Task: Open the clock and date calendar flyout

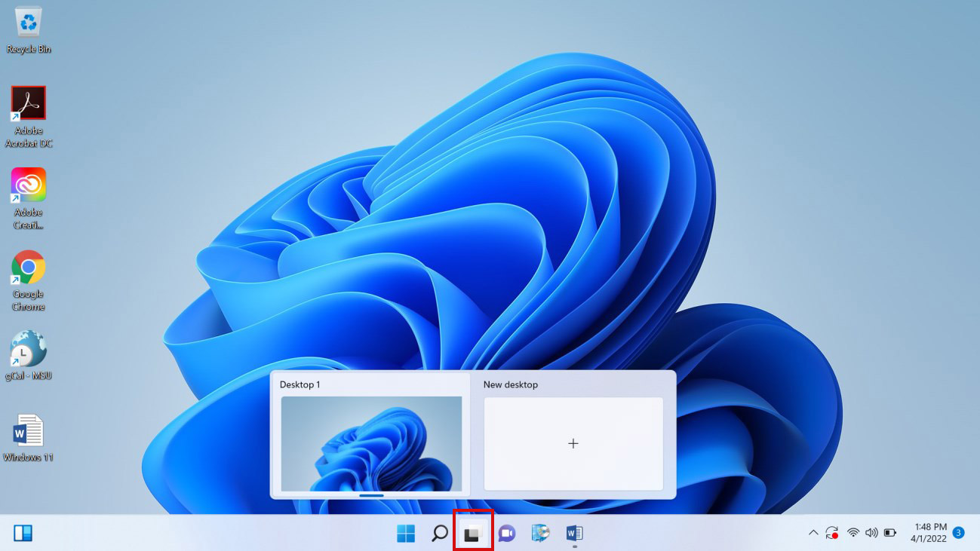Action: point(930,533)
